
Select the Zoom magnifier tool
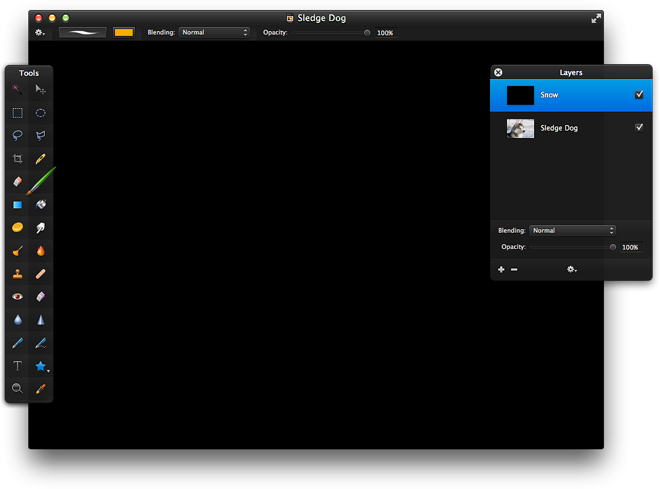(x=17, y=388)
